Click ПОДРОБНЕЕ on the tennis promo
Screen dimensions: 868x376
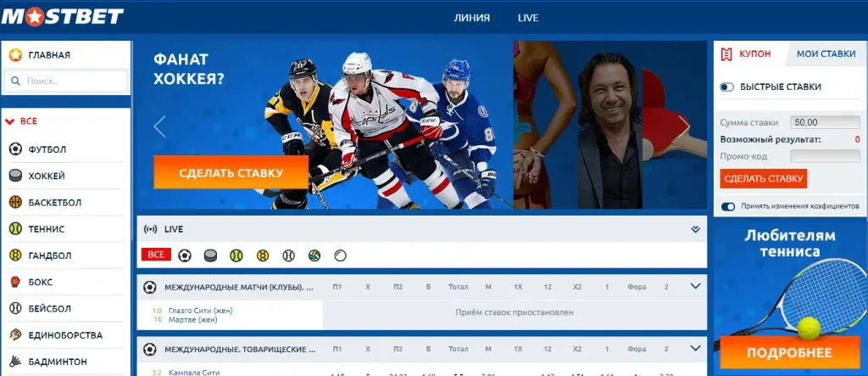(788, 352)
